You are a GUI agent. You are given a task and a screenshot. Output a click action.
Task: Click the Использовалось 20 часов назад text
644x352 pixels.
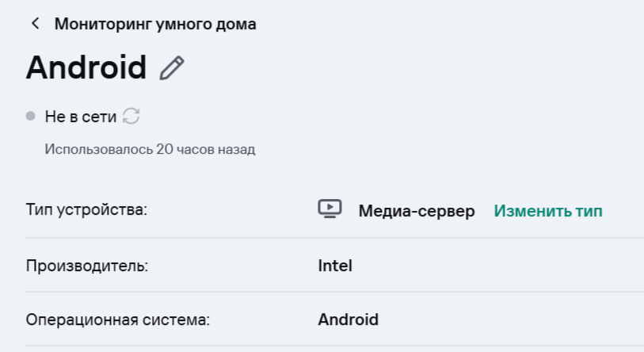(150, 149)
